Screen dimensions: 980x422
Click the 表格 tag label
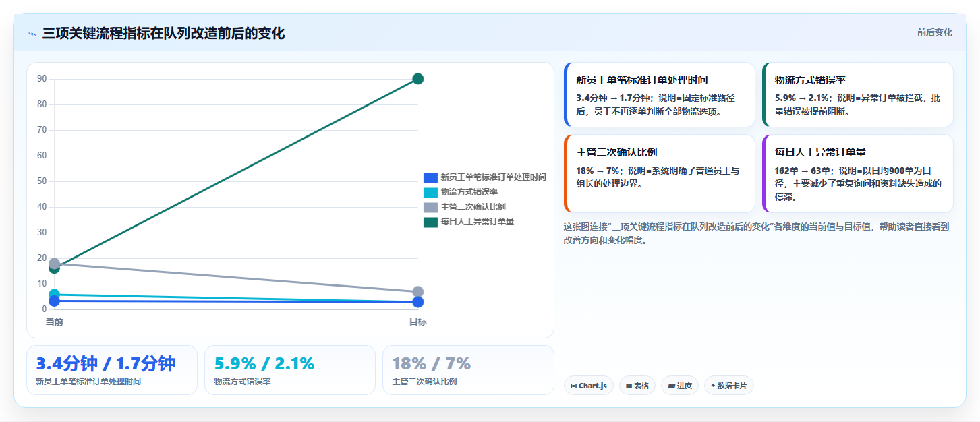641,386
